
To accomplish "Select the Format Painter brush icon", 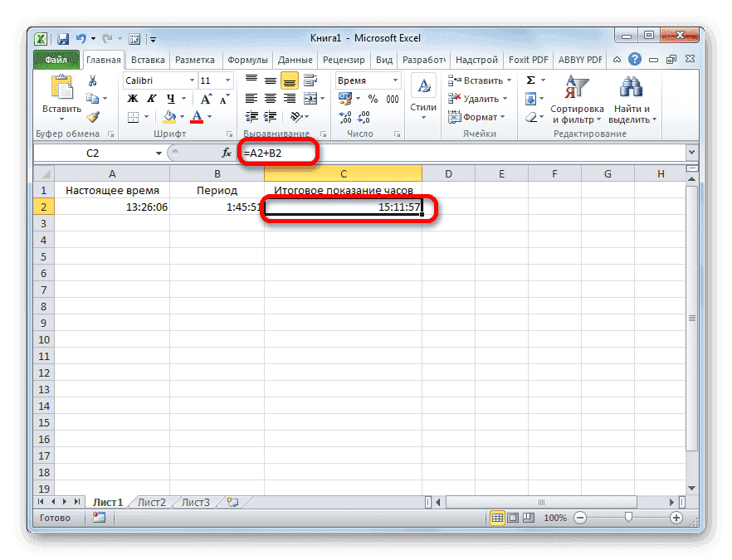I will tap(93, 117).
